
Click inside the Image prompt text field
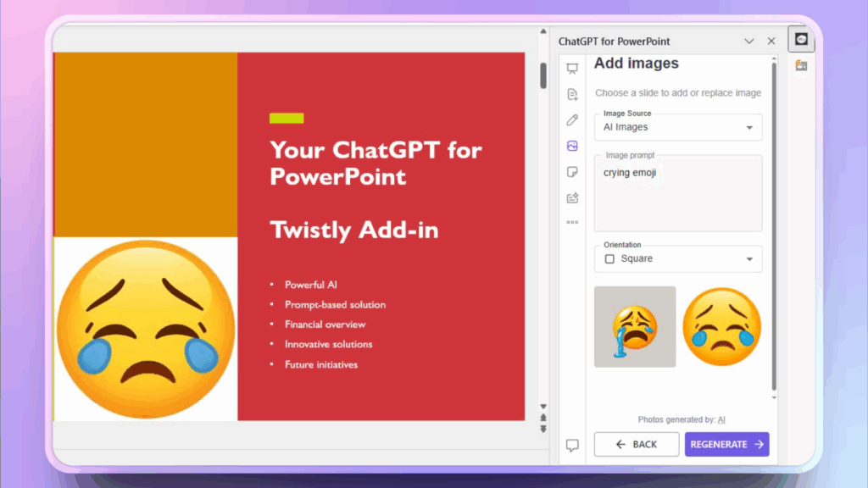tap(678, 195)
